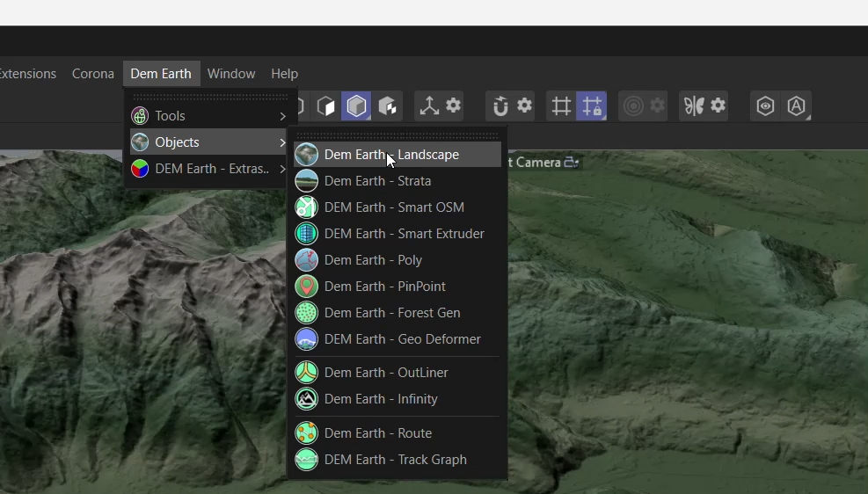868x494 pixels.
Task: Toggle the highlighted locked grid icon
Action: pyautogui.click(x=592, y=105)
